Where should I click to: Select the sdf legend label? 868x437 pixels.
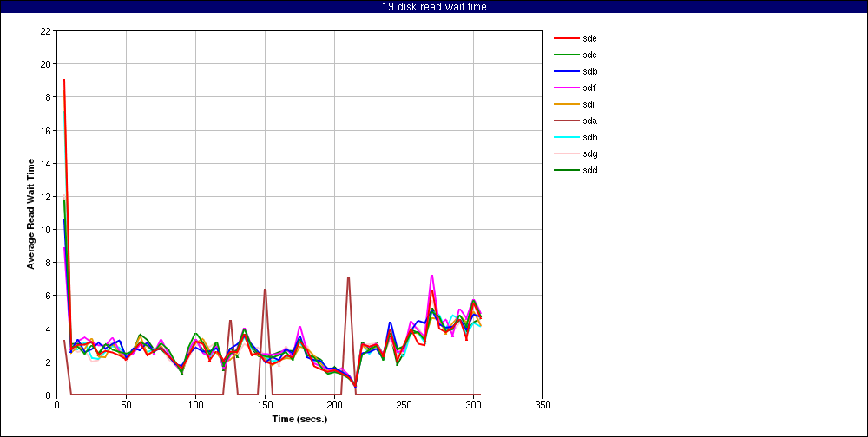point(589,88)
